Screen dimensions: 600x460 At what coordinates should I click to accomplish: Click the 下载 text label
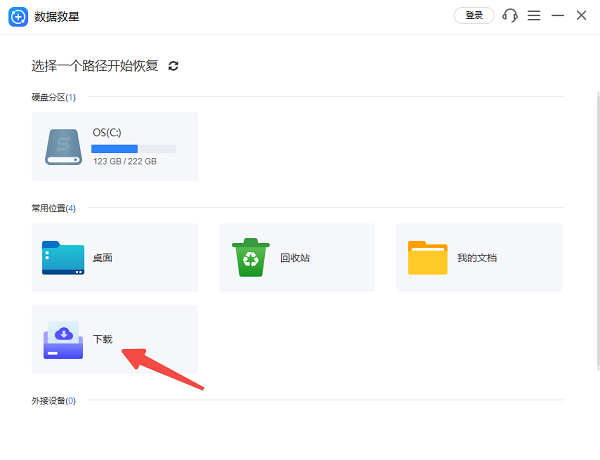[103, 339]
